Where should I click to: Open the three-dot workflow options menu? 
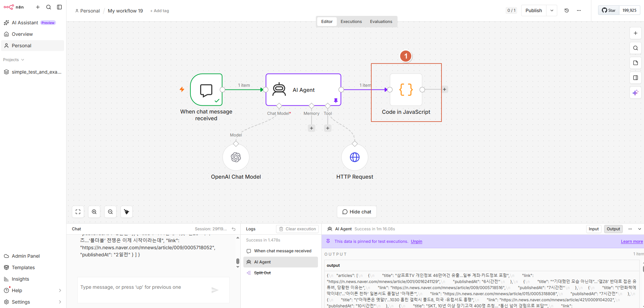pyautogui.click(x=579, y=10)
